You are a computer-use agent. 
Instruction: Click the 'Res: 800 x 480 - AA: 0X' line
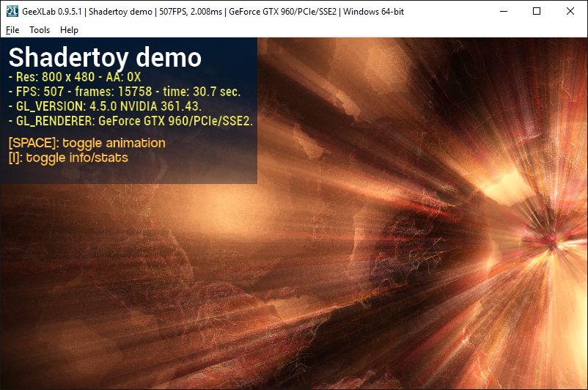(75, 77)
